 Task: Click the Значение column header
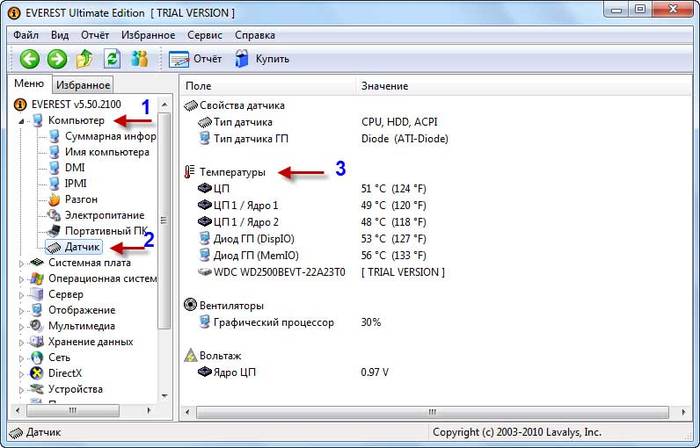coord(385,86)
